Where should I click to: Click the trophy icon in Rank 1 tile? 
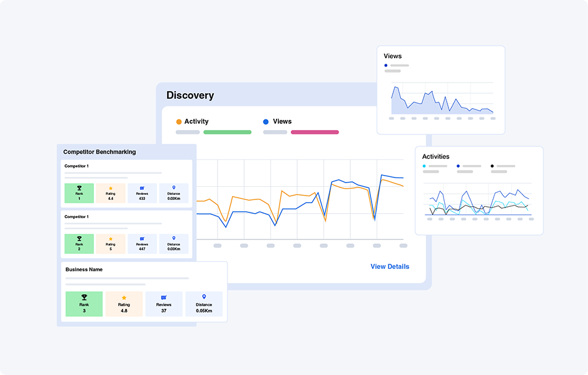[x=79, y=187]
